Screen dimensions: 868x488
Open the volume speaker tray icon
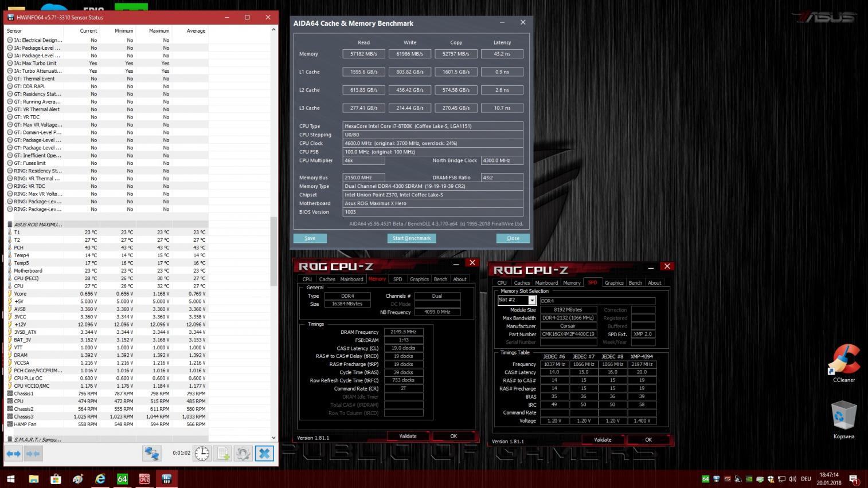[792, 479]
